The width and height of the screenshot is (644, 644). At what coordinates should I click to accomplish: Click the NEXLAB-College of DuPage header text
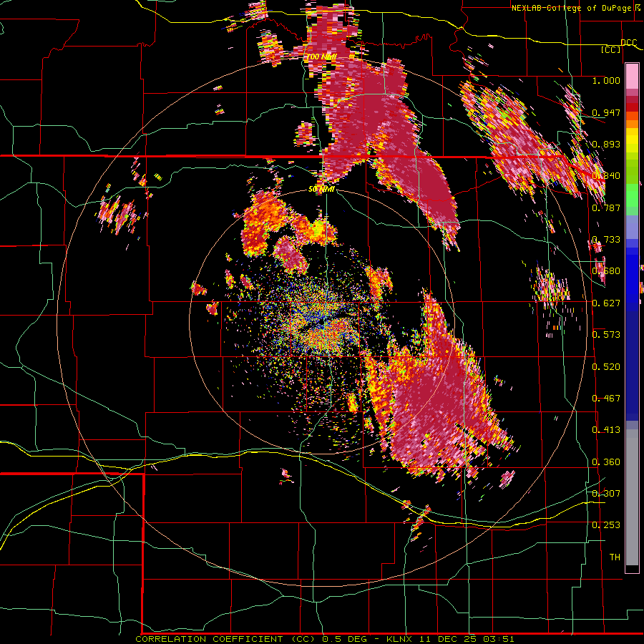click(575, 8)
